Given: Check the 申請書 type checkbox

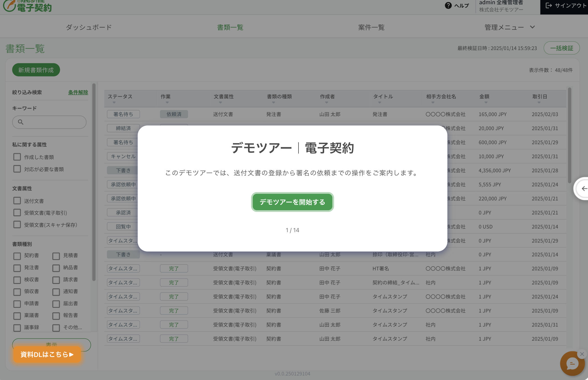Looking at the screenshot, I should [17, 304].
